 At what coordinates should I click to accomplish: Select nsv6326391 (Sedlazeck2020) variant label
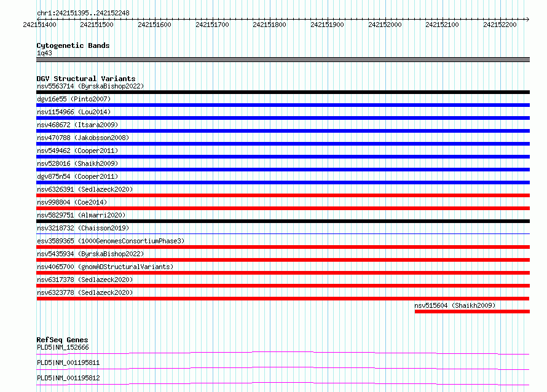(x=85, y=189)
